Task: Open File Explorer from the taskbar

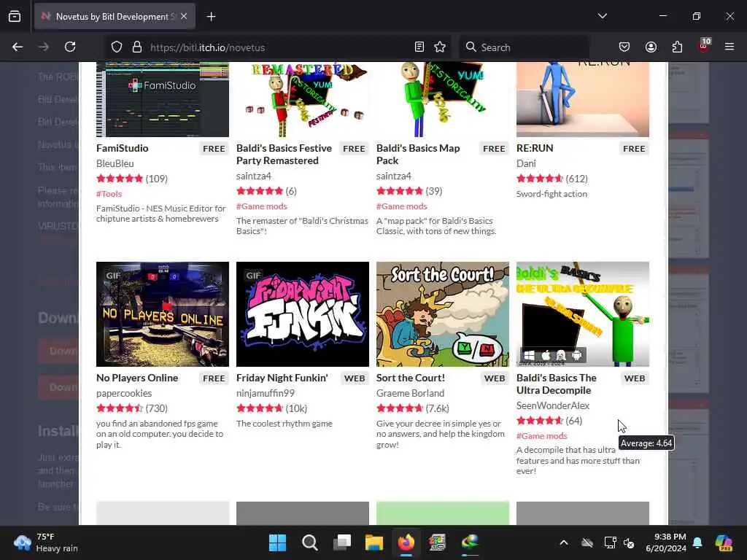Action: point(374,542)
